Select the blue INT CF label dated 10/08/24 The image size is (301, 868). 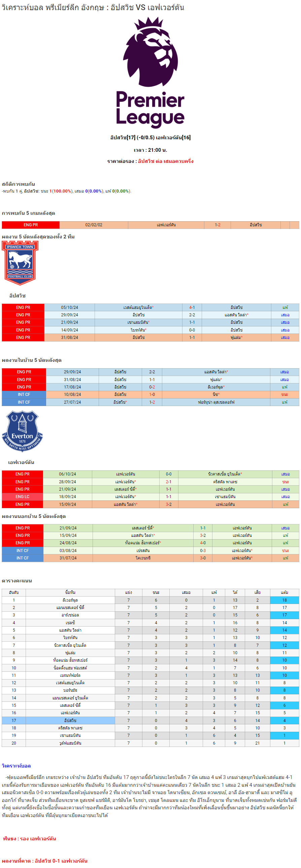pyautogui.click(x=24, y=395)
